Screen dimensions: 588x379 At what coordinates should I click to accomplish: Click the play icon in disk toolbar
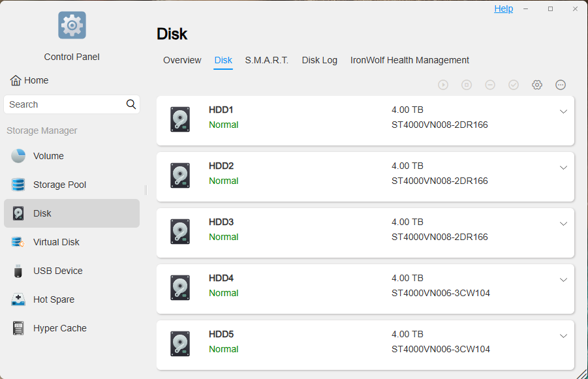(443, 85)
